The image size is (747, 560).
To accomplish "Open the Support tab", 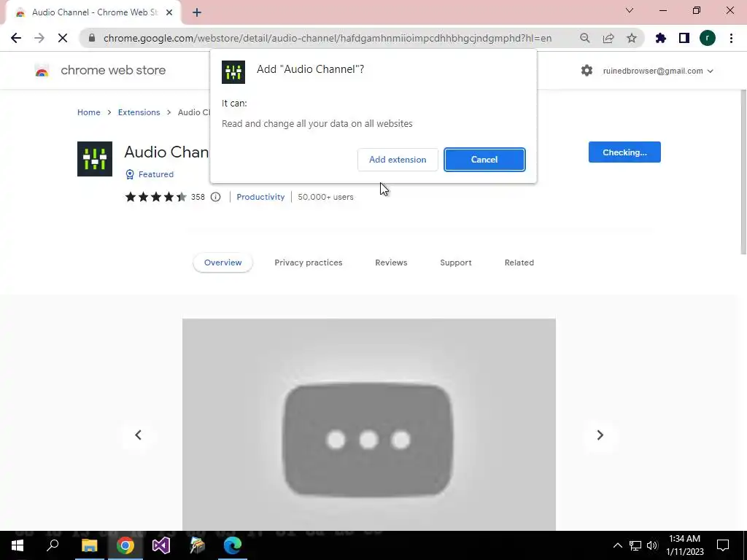I will tap(455, 262).
